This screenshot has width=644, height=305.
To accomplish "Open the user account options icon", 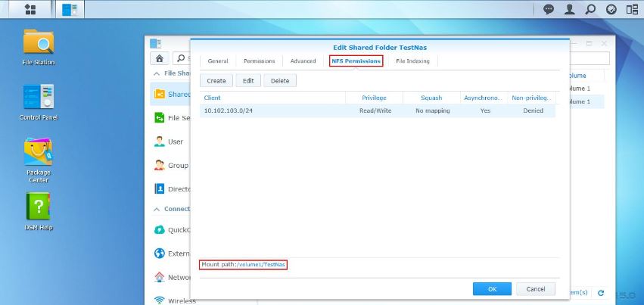I will pyautogui.click(x=569, y=9).
